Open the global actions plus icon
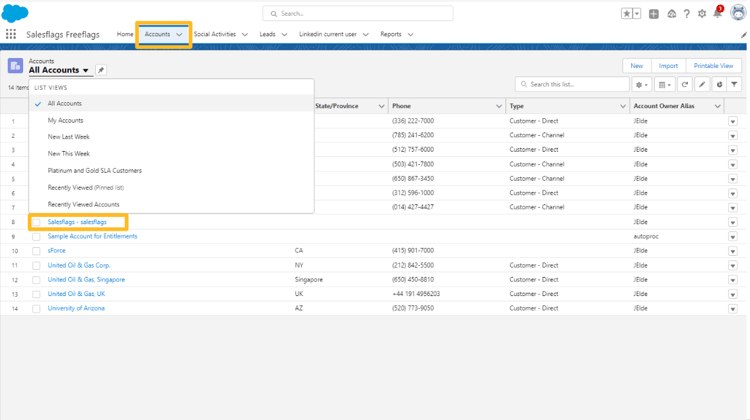Viewport: 750px width, 420px height. 653,14
